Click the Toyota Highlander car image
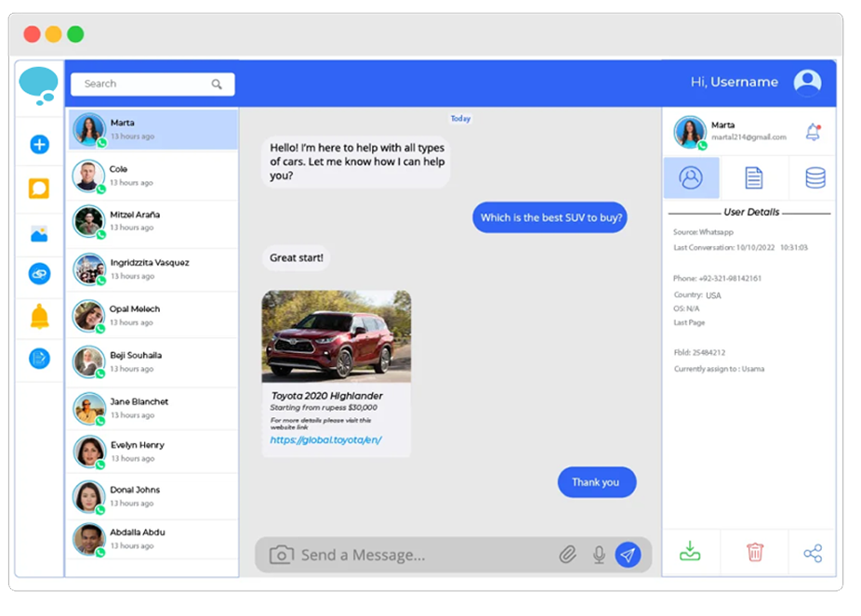The height and width of the screenshot is (616, 861). click(336, 335)
